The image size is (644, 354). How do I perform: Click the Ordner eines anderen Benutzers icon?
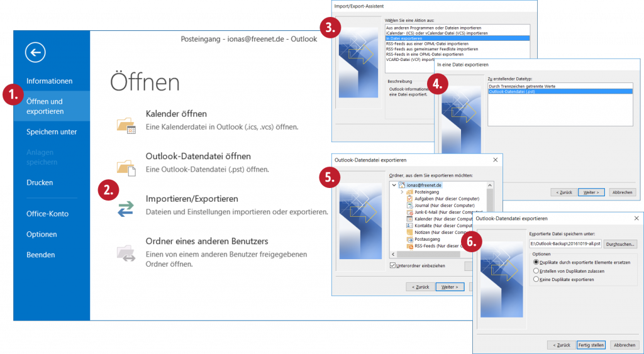[x=126, y=253]
